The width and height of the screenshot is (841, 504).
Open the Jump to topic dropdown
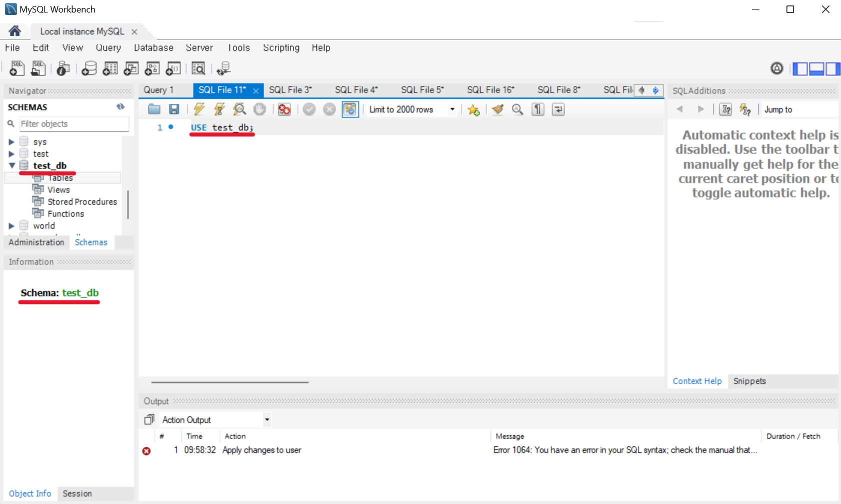(800, 109)
